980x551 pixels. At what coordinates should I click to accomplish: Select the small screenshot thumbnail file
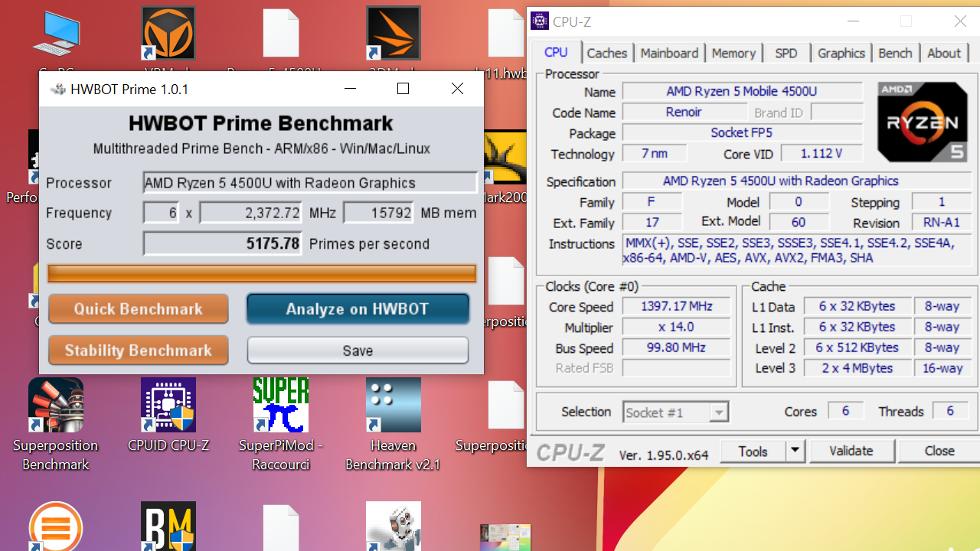[505, 537]
